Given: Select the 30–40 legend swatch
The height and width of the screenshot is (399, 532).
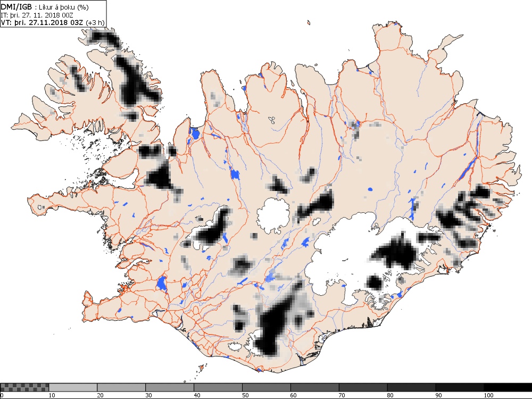Looking at the screenshot, I should 170,387.
